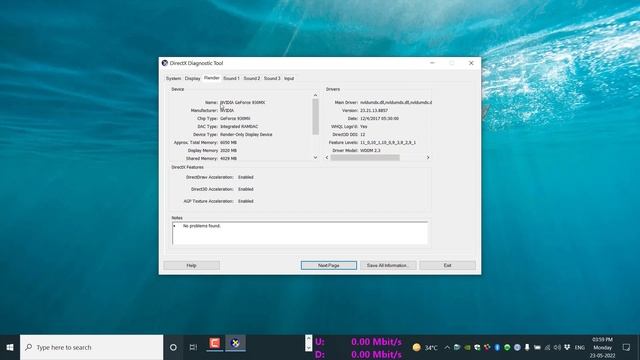Click the Manufacturer value NVIDIA

tap(227, 111)
